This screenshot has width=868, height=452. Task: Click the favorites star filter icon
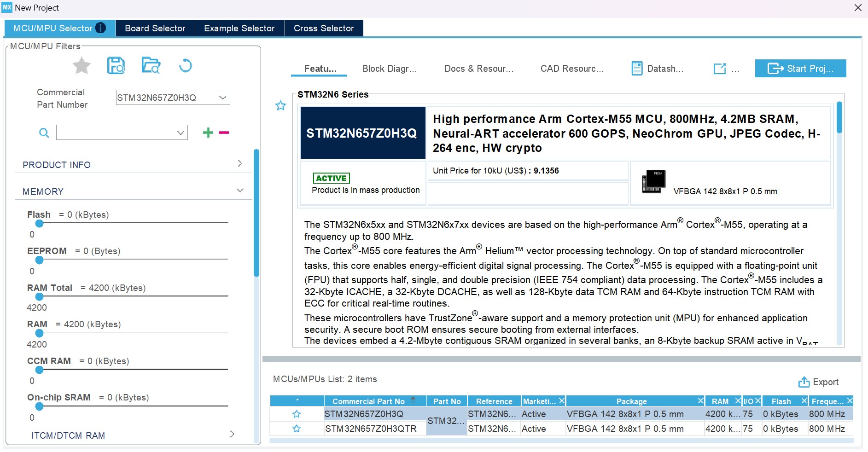(82, 66)
